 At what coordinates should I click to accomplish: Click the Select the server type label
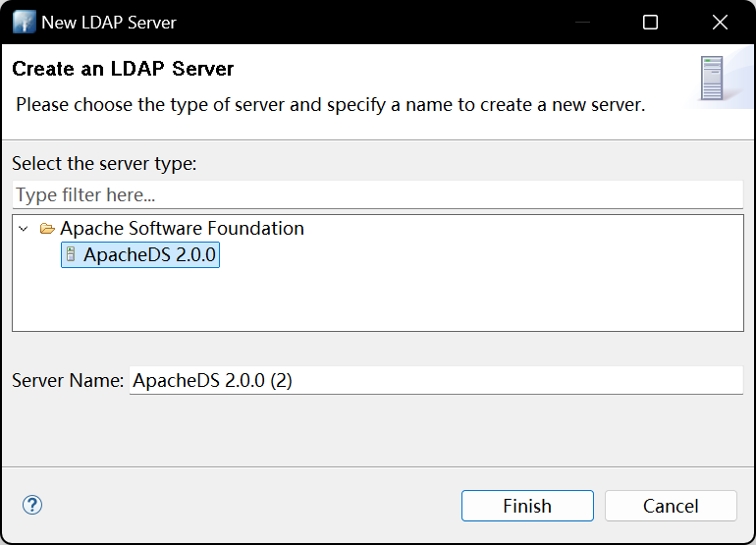(x=104, y=163)
